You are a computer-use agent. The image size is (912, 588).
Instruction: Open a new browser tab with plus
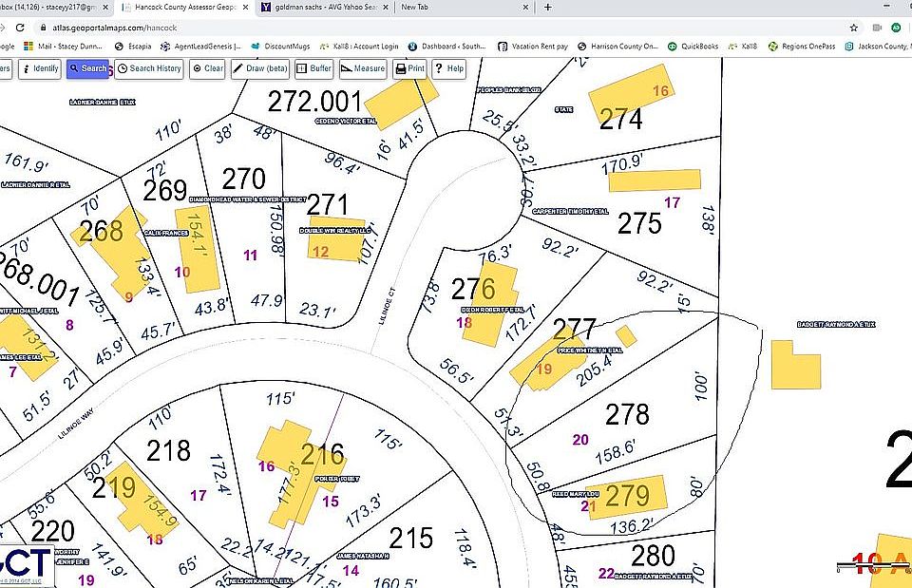point(548,7)
